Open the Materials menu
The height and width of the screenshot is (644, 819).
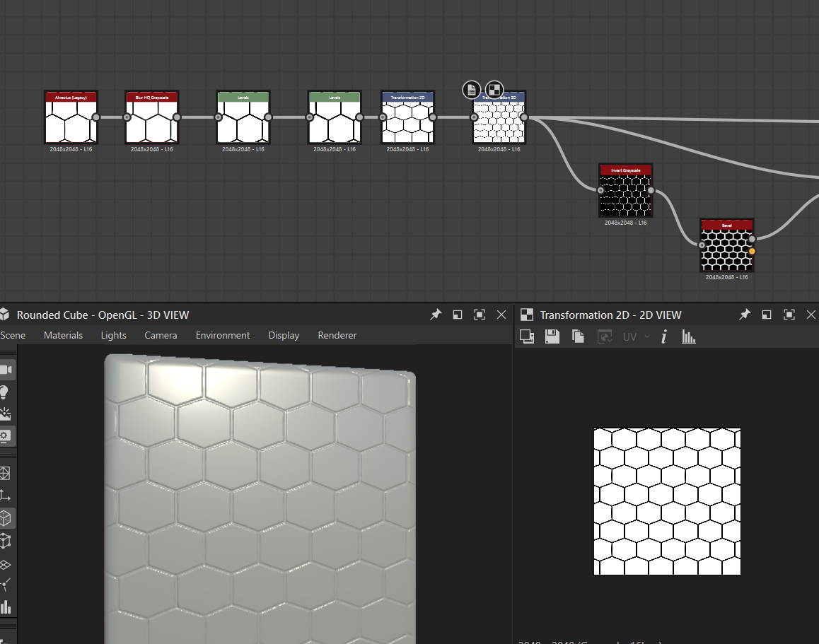point(63,335)
